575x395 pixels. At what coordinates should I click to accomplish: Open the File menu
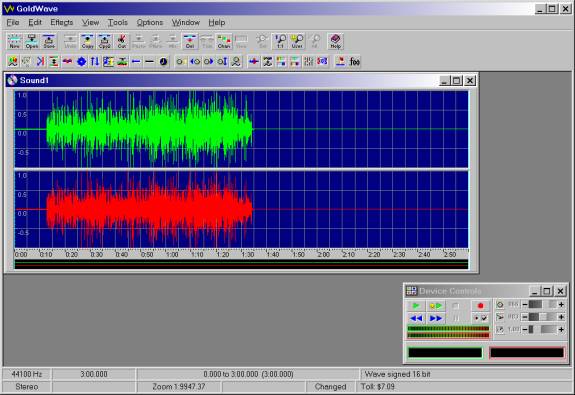point(13,23)
